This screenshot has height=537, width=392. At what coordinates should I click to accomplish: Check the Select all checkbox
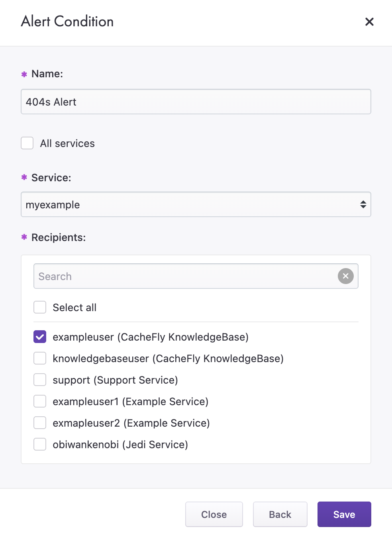tap(40, 308)
